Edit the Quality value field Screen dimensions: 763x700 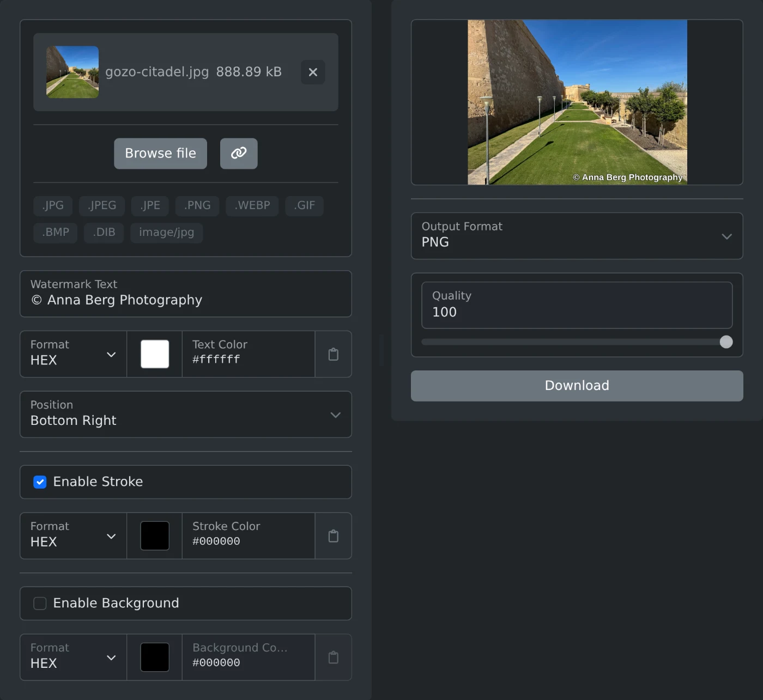pyautogui.click(x=577, y=305)
